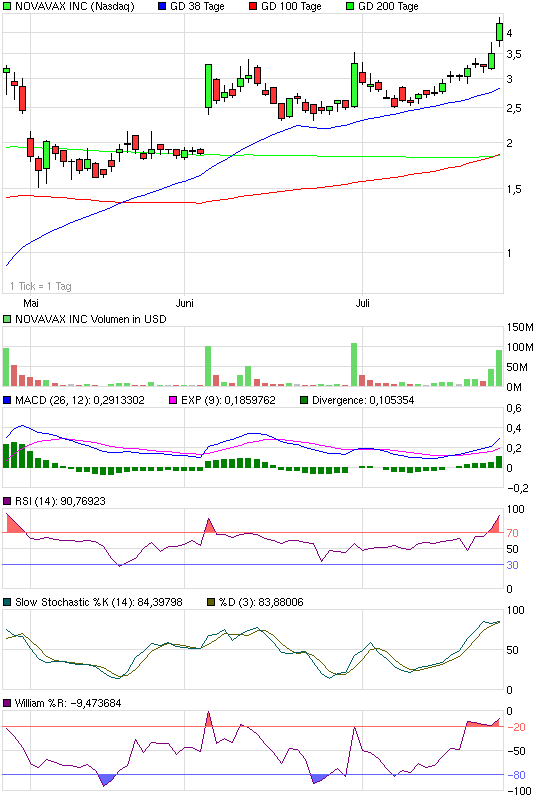Image resolution: width=545 pixels, height=799 pixels.
Task: Click the tall green gap-up candle in early Juni
Action: click(x=208, y=86)
